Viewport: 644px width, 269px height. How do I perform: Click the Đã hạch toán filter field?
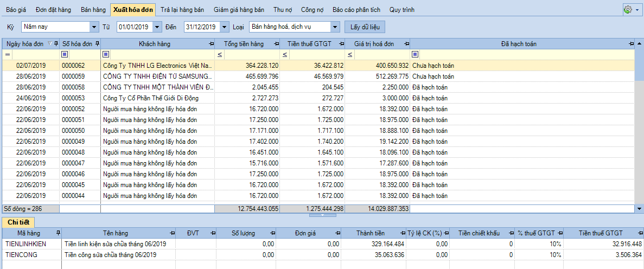point(527,54)
